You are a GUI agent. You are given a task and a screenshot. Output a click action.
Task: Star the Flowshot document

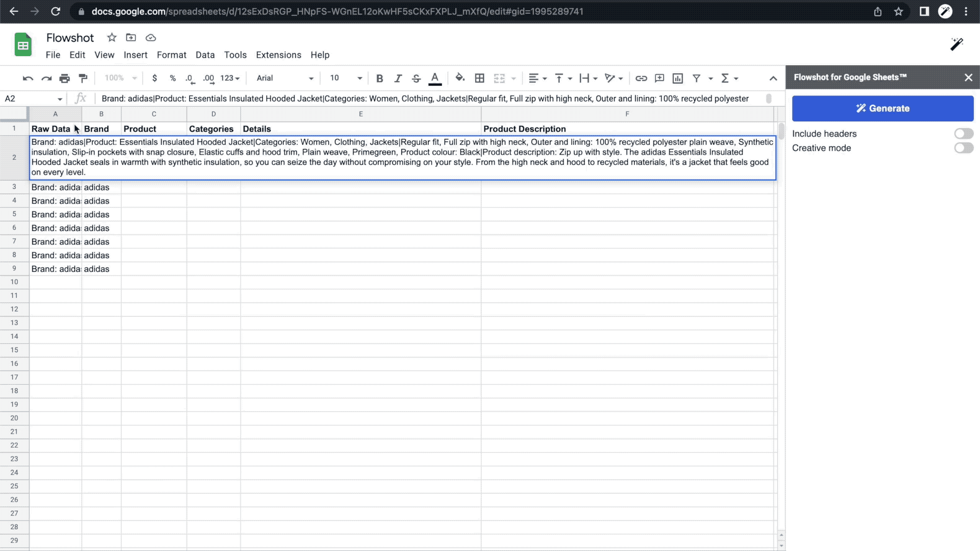112,37
